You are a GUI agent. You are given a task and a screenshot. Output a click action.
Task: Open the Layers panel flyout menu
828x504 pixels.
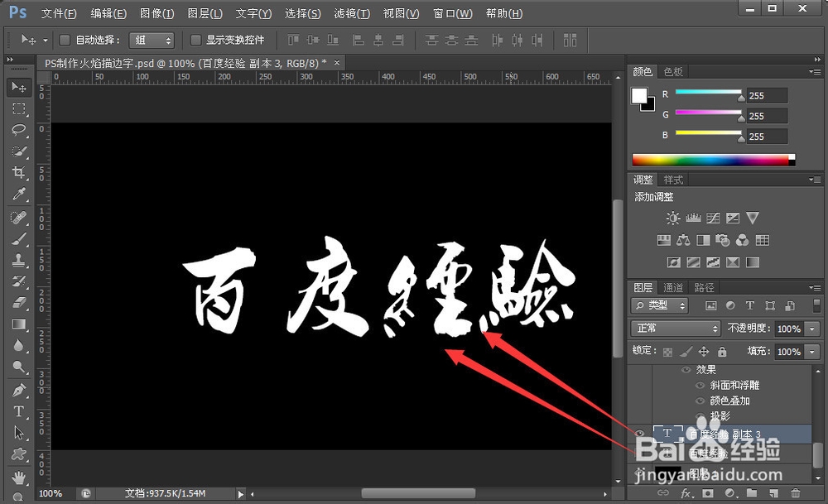click(814, 288)
